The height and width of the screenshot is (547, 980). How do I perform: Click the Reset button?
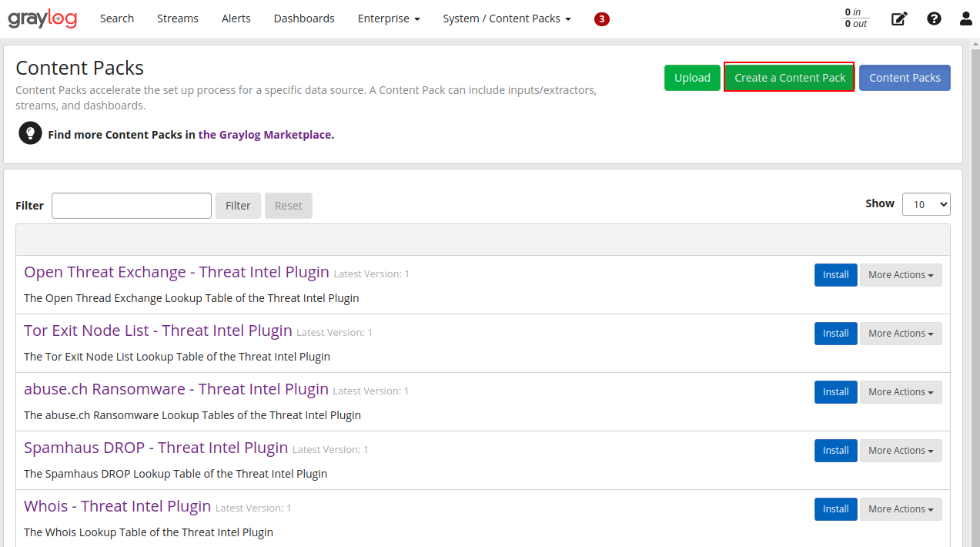tap(289, 206)
